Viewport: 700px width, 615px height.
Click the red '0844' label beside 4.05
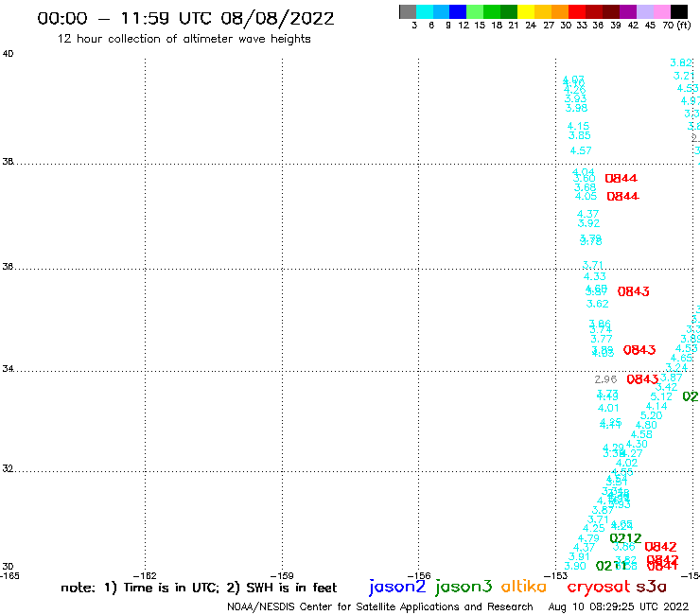622,197
